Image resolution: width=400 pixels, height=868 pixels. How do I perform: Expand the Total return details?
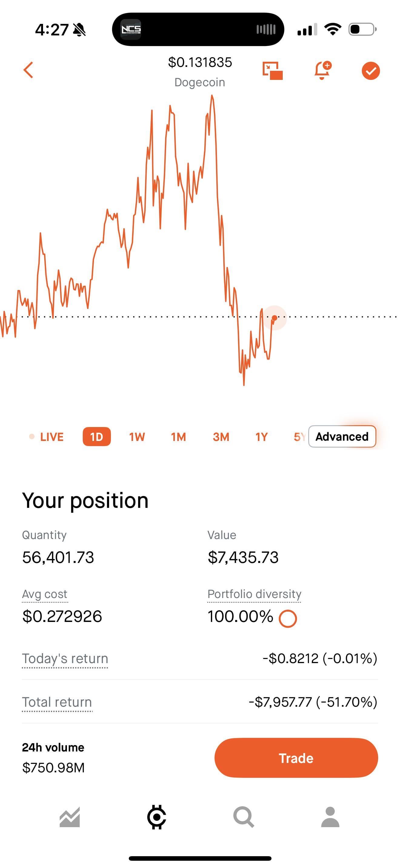(x=57, y=702)
